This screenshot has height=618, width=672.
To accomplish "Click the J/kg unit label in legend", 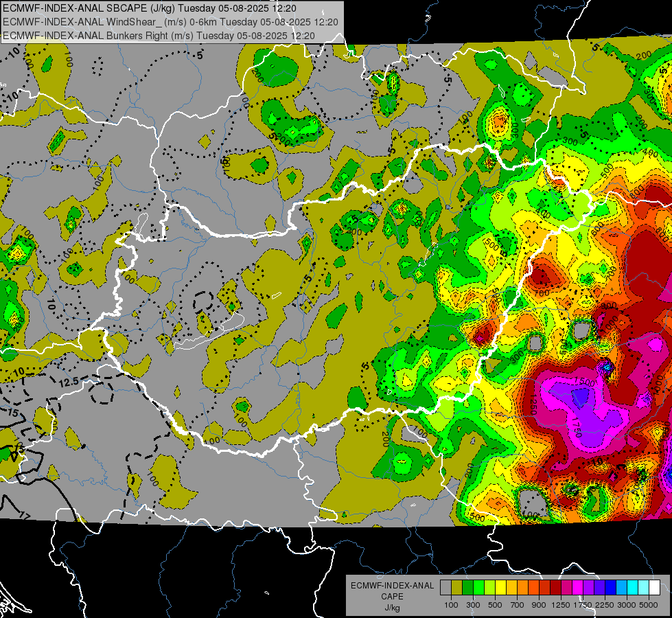I will (x=392, y=608).
